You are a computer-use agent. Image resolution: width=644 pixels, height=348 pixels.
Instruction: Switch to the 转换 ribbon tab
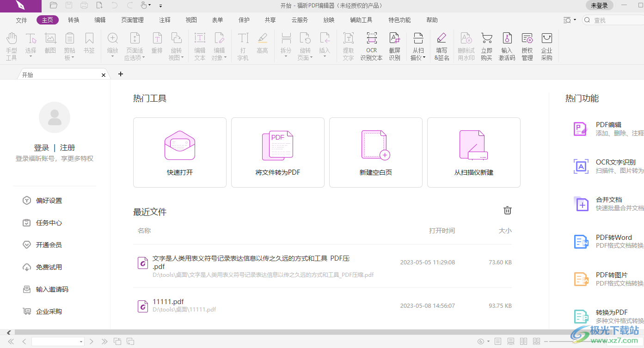coord(74,20)
